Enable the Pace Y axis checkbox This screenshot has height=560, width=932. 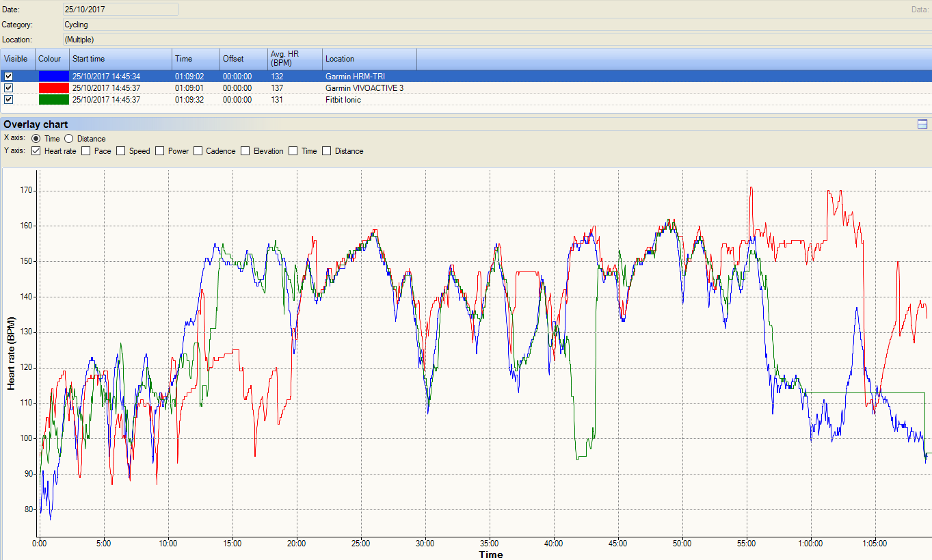coord(86,151)
